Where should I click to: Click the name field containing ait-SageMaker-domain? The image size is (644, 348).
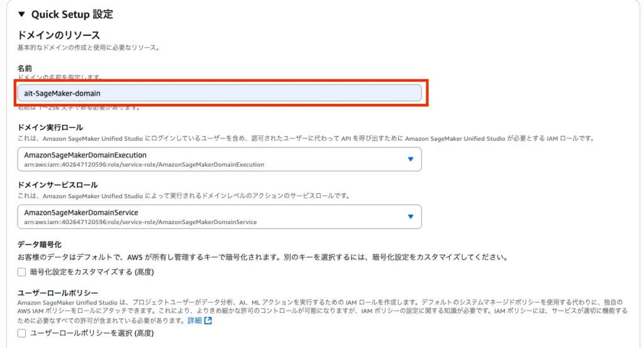click(x=219, y=93)
